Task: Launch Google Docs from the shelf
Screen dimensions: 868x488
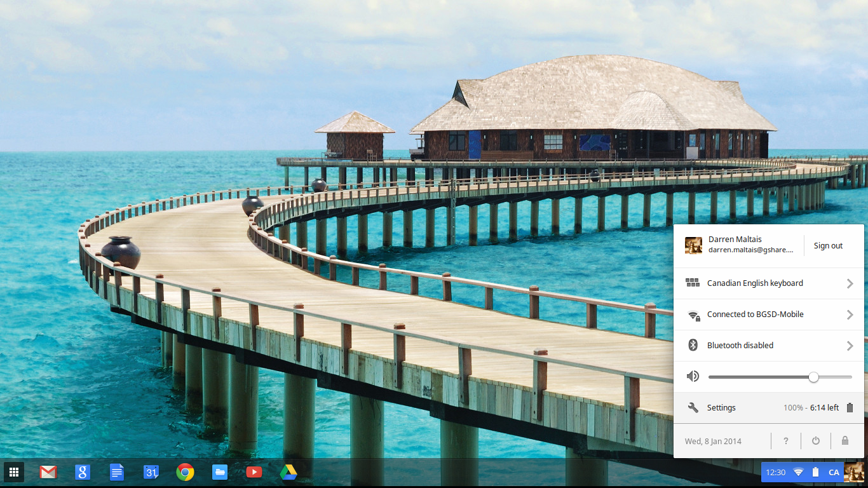Action: [x=117, y=472]
